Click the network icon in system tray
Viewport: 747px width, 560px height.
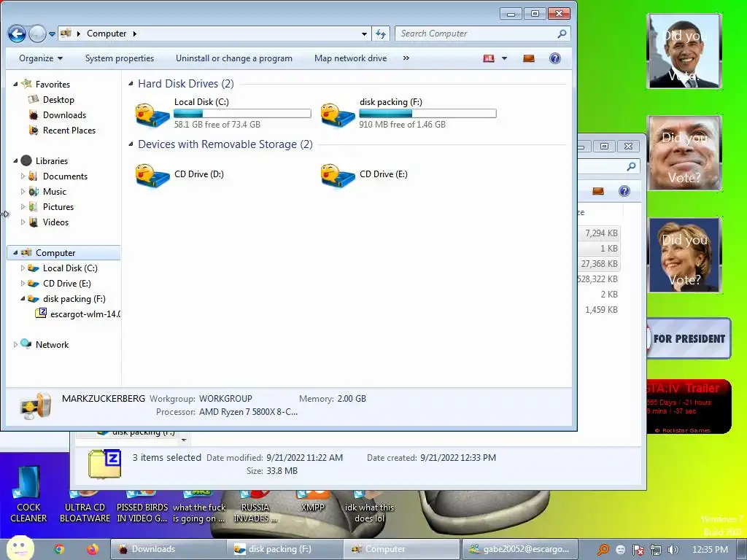[x=656, y=550]
